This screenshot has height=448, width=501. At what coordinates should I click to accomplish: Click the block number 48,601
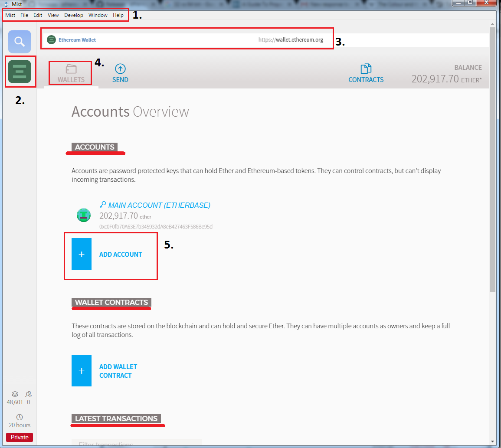(x=15, y=402)
